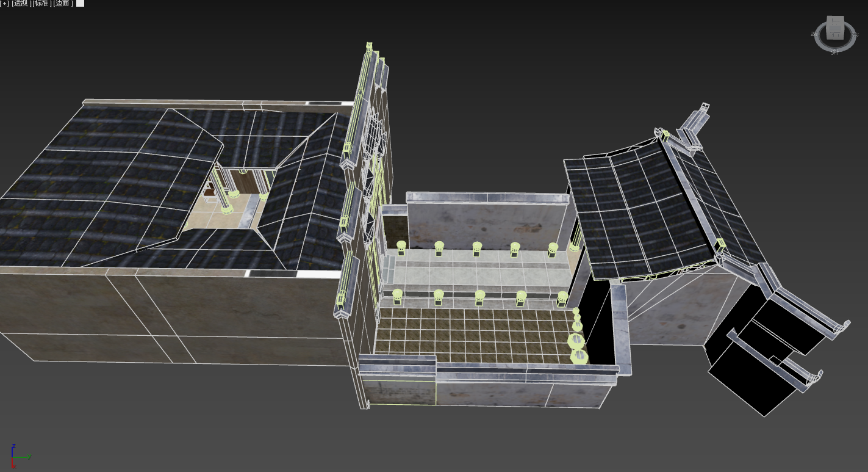Click the 西 label on the ViewCube compass
868x472 pixels.
(815, 35)
